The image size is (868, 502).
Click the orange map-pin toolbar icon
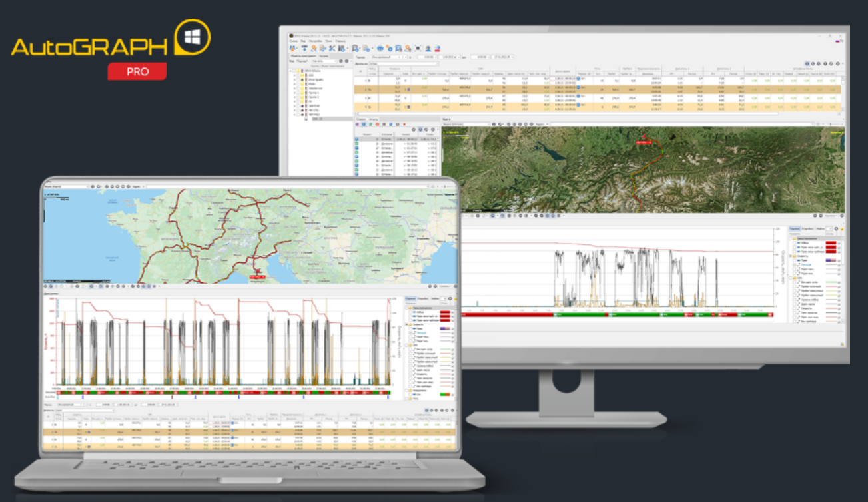(314, 48)
